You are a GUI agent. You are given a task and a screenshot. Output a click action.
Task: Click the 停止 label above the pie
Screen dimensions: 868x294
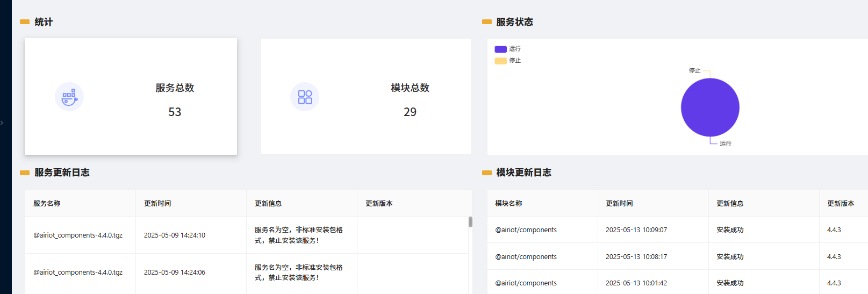tap(695, 70)
